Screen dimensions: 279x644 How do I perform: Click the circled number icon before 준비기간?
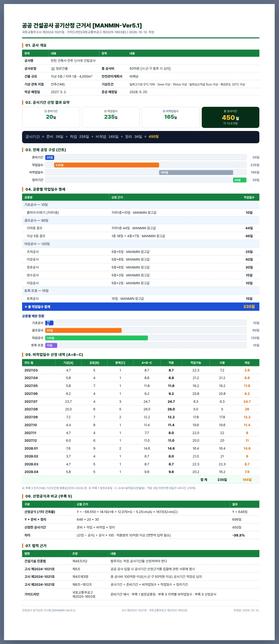coord(46,111)
